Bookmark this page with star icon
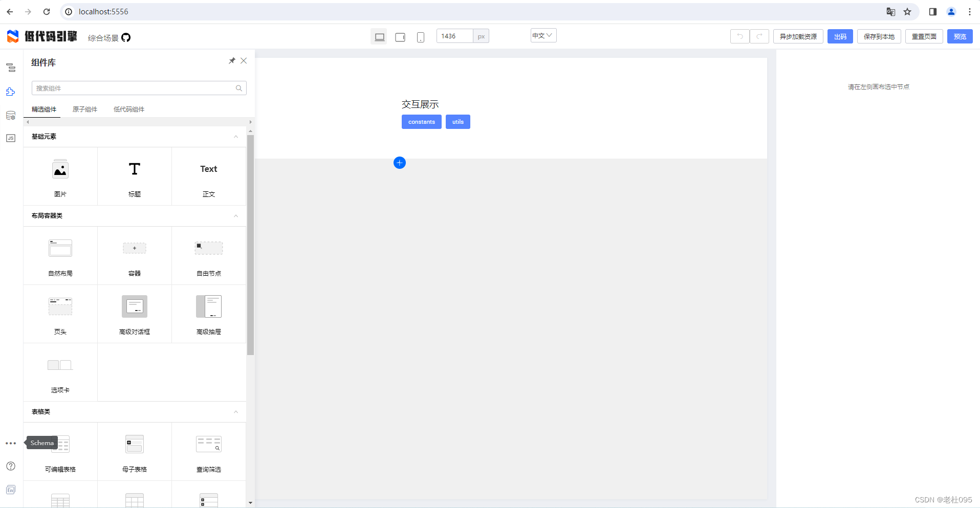 click(x=907, y=12)
